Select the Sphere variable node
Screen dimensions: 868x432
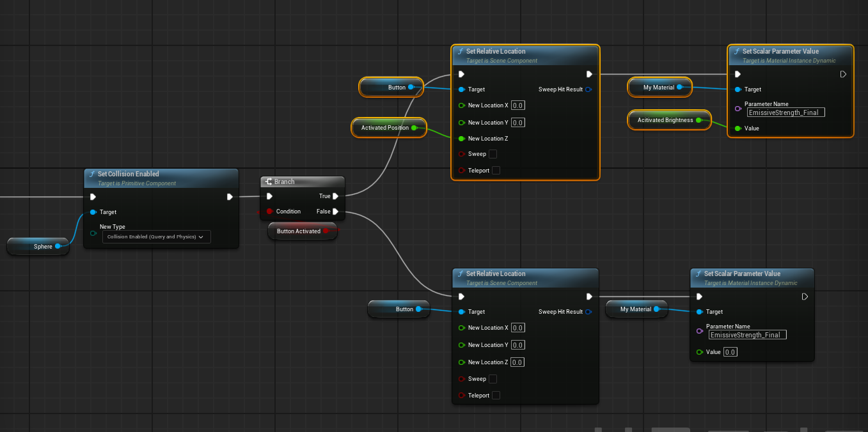[38, 246]
